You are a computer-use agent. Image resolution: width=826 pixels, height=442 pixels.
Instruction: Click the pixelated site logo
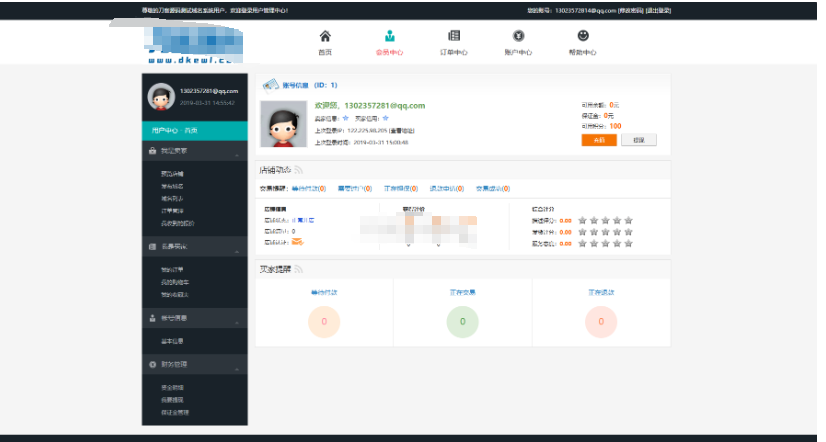[195, 44]
